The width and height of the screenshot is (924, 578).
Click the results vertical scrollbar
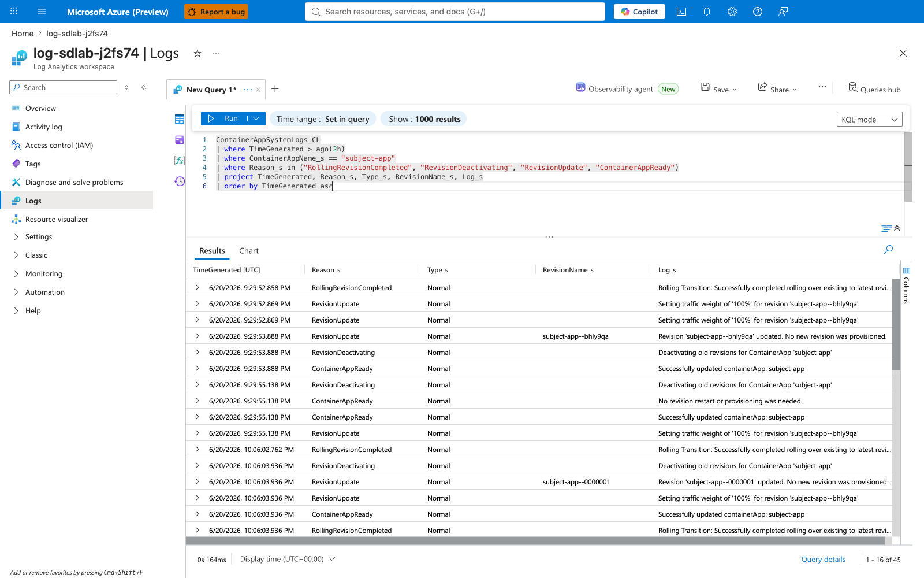(x=896, y=325)
